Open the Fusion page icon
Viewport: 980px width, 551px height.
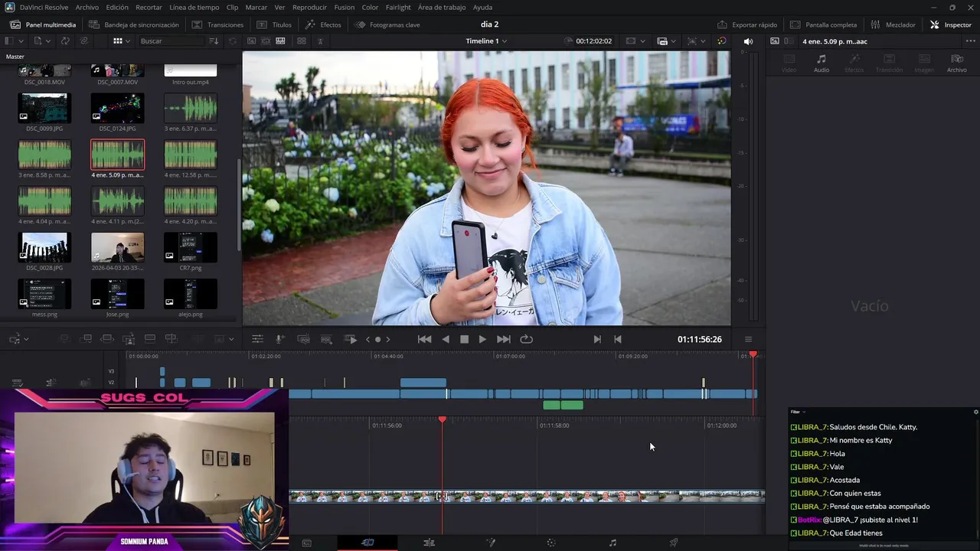click(491, 543)
